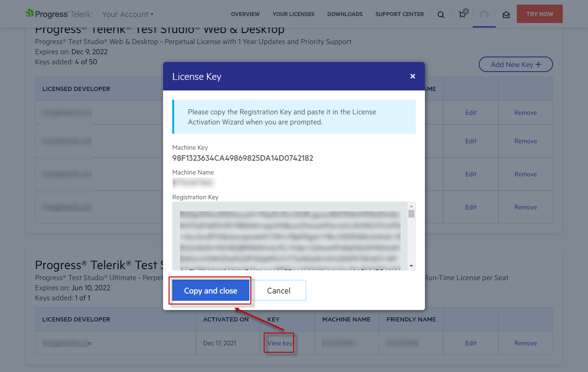Go to the Overview menu item

coord(245,14)
